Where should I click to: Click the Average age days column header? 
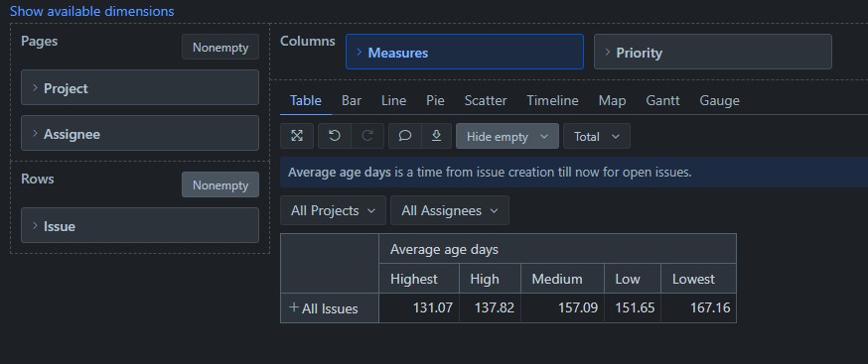click(x=557, y=249)
